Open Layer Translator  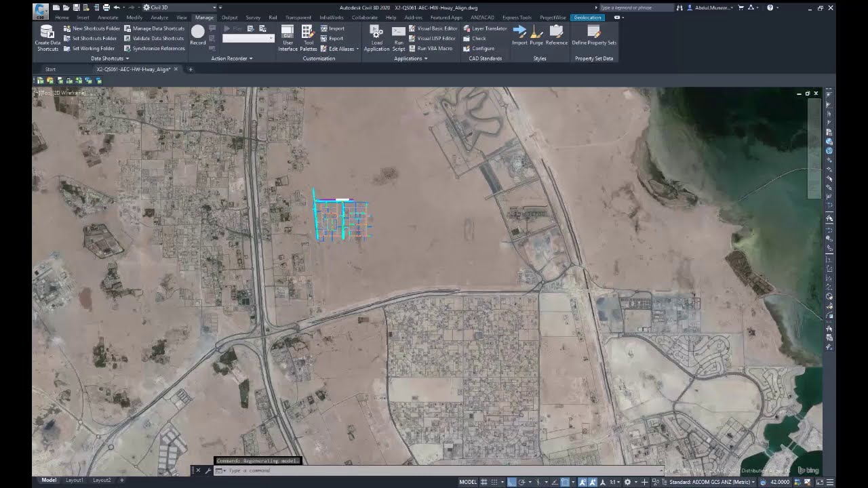click(x=485, y=28)
